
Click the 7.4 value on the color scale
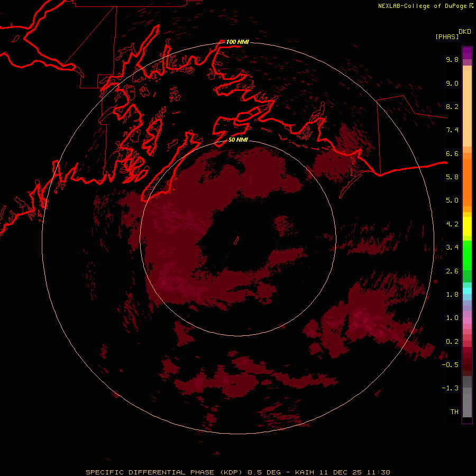pyautogui.click(x=452, y=130)
